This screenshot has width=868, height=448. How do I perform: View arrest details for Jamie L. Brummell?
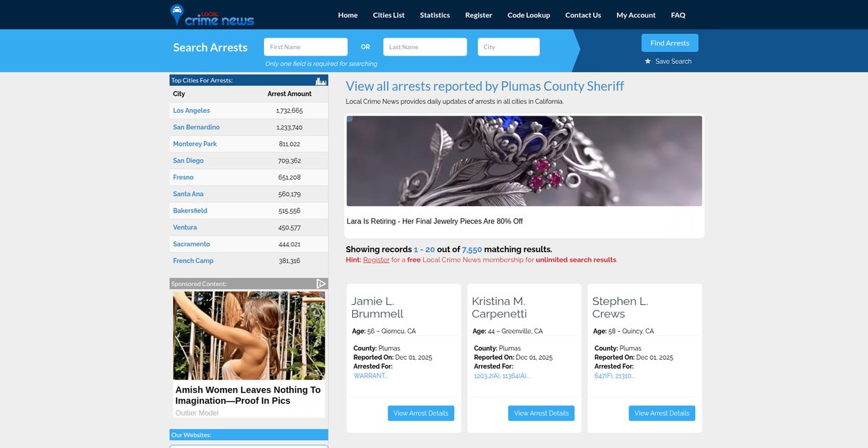421,413
